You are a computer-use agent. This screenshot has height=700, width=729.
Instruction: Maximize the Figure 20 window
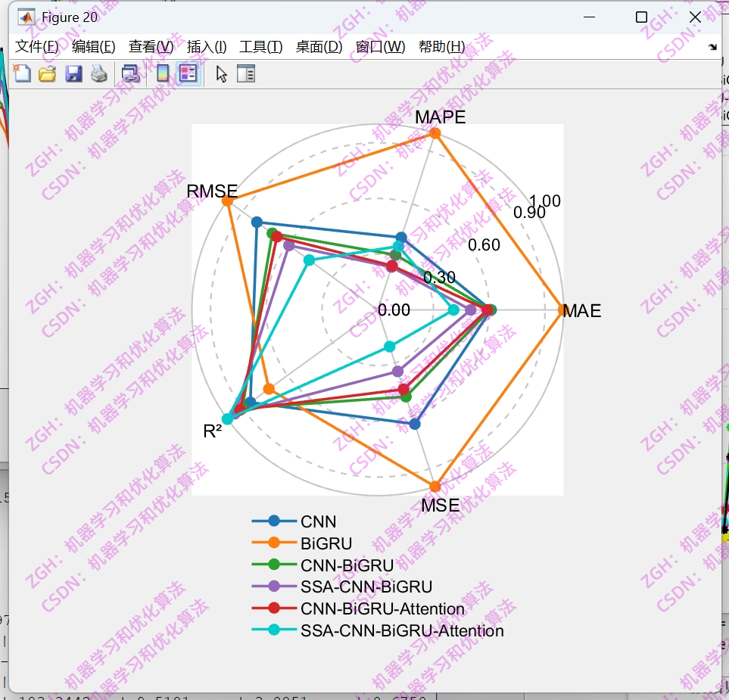pyautogui.click(x=641, y=17)
